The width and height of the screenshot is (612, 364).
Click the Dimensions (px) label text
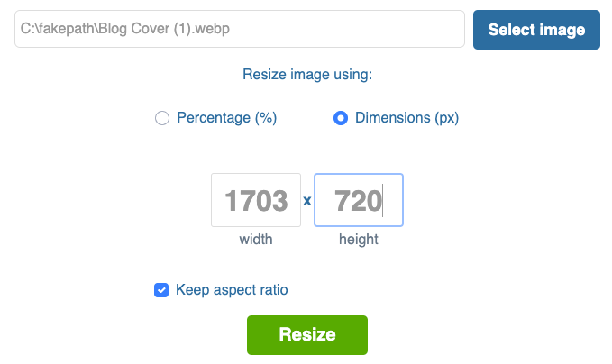pos(407,118)
